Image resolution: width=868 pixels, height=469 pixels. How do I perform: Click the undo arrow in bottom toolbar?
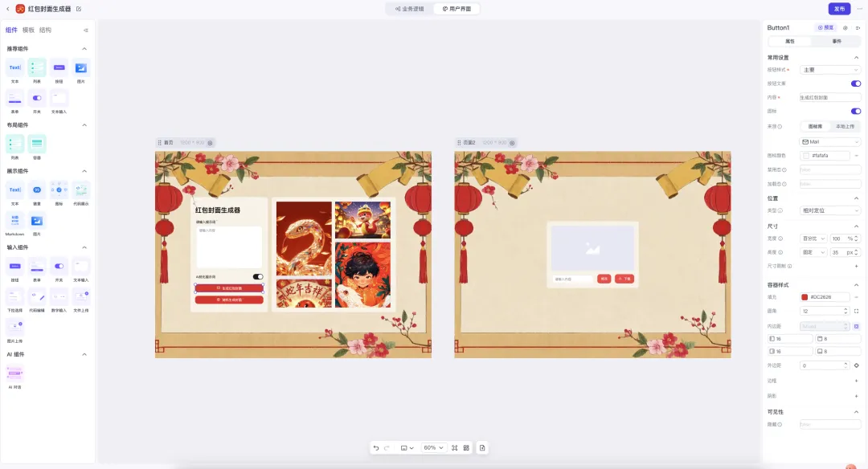pyautogui.click(x=376, y=448)
